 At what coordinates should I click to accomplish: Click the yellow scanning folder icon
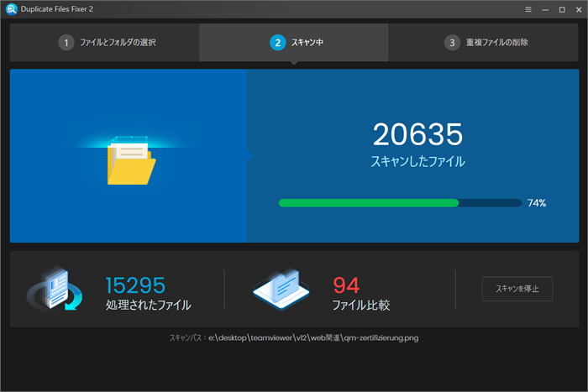(131, 161)
